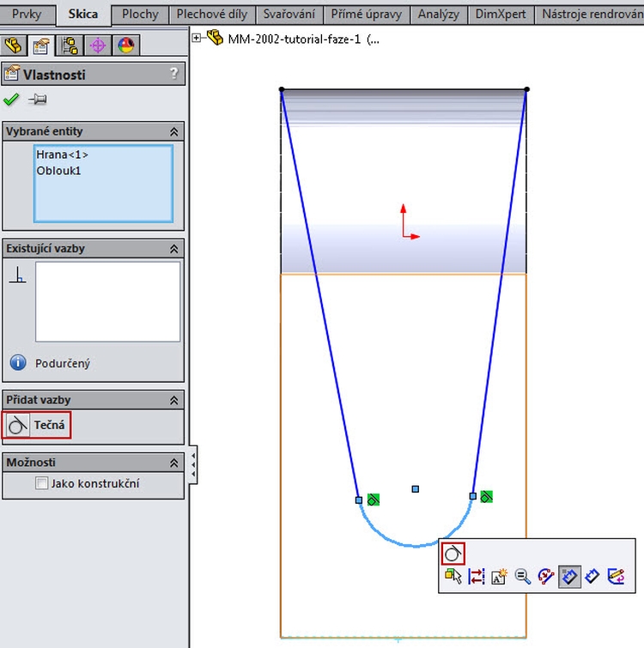
Task: Switch to the Prvky tab
Action: coord(27,15)
